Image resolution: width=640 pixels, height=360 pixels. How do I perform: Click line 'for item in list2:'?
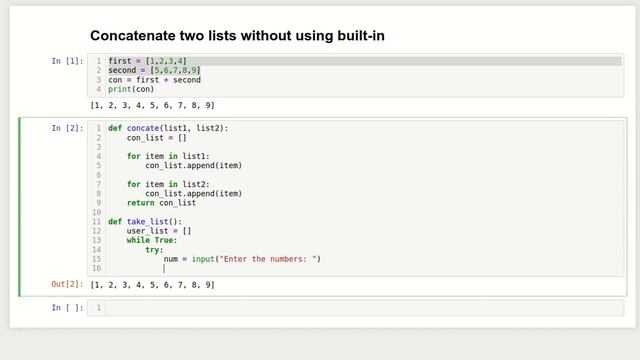click(x=168, y=184)
